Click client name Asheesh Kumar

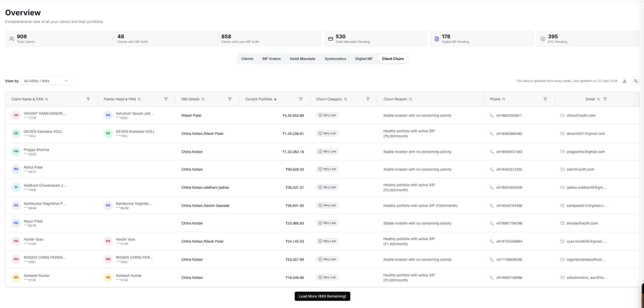(x=36, y=276)
